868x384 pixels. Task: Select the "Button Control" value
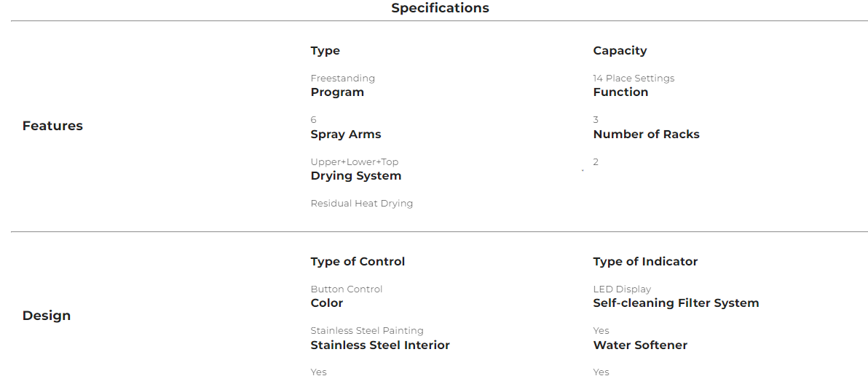[346, 289]
